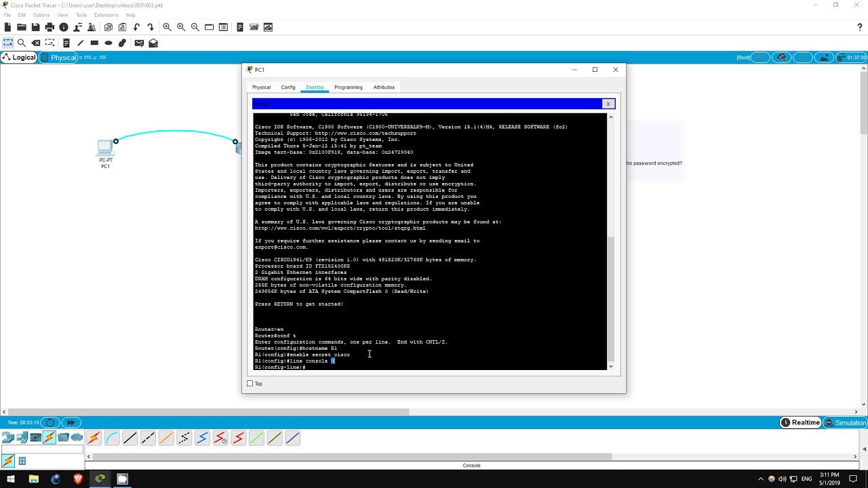This screenshot has height=488, width=868.
Task: Open Programming tab in PC1 window
Action: (349, 87)
